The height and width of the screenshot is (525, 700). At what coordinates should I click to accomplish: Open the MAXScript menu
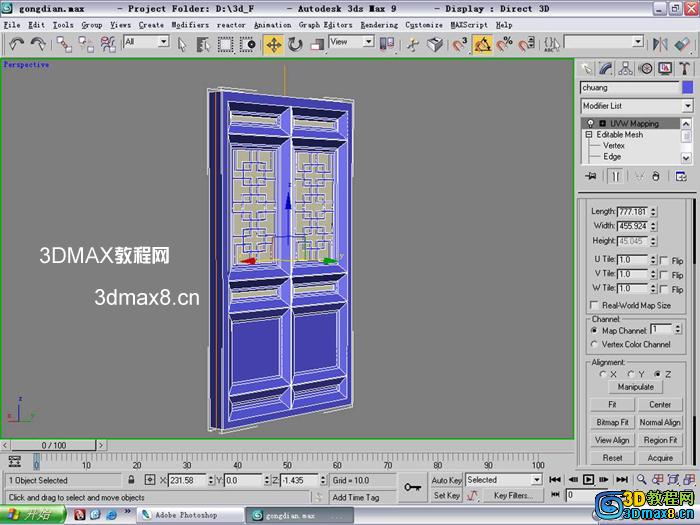[469, 25]
